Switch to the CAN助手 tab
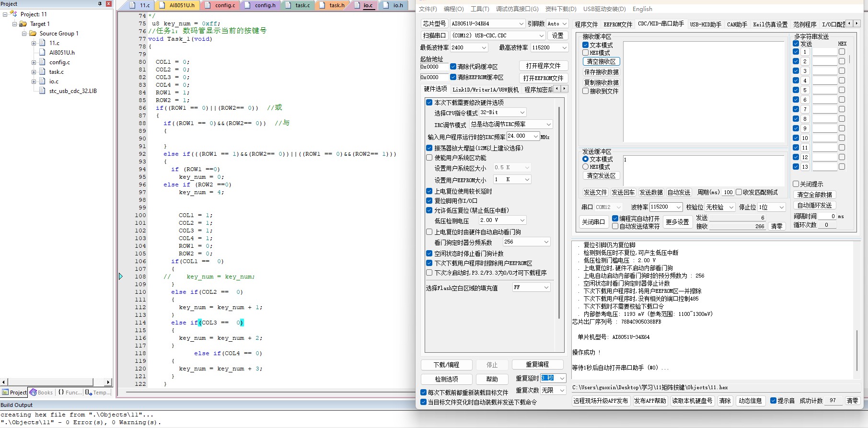The width and height of the screenshot is (868, 428). tap(737, 24)
